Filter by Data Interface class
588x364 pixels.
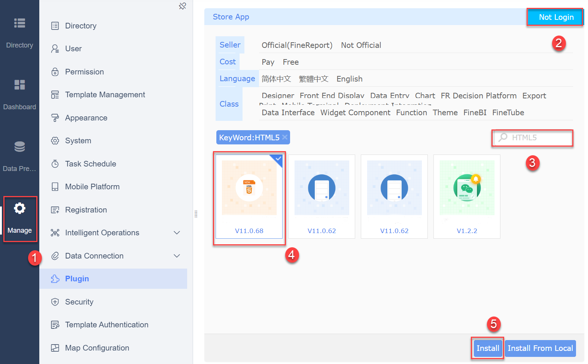[288, 113]
